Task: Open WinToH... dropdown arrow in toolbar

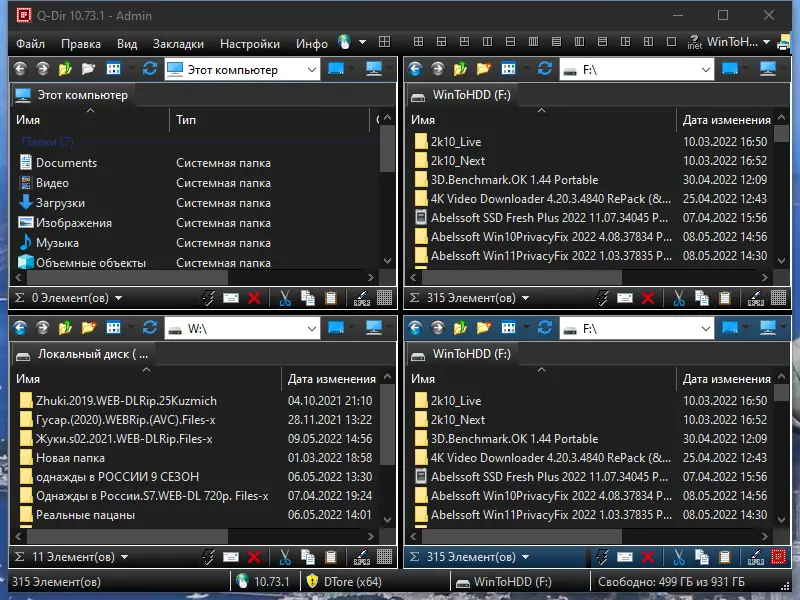Action: click(766, 42)
